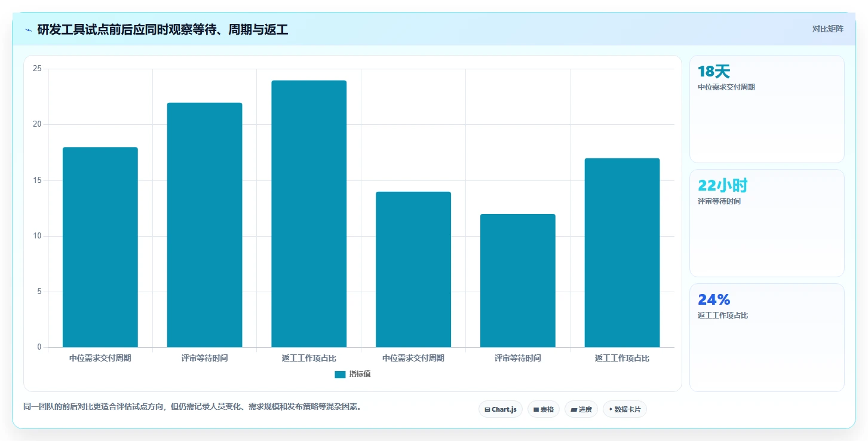Select the 进度 chip
868x441 pixels.
[581, 409]
